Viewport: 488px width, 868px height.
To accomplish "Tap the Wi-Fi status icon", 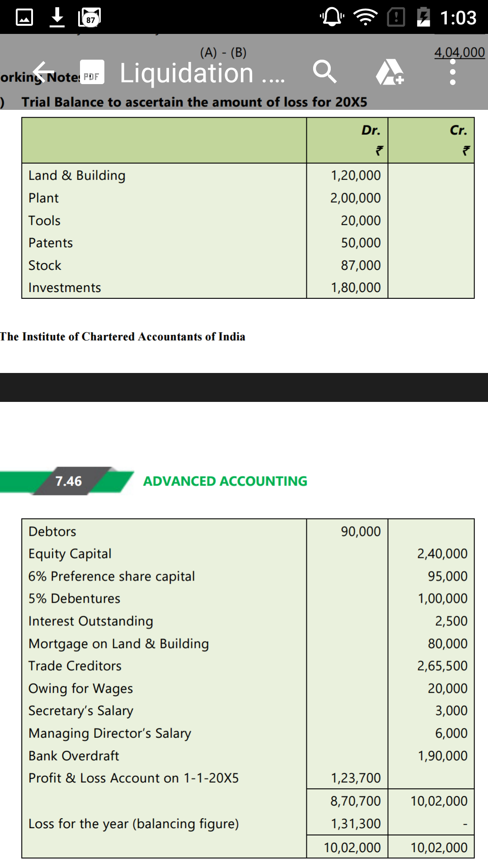I will pyautogui.click(x=366, y=17).
